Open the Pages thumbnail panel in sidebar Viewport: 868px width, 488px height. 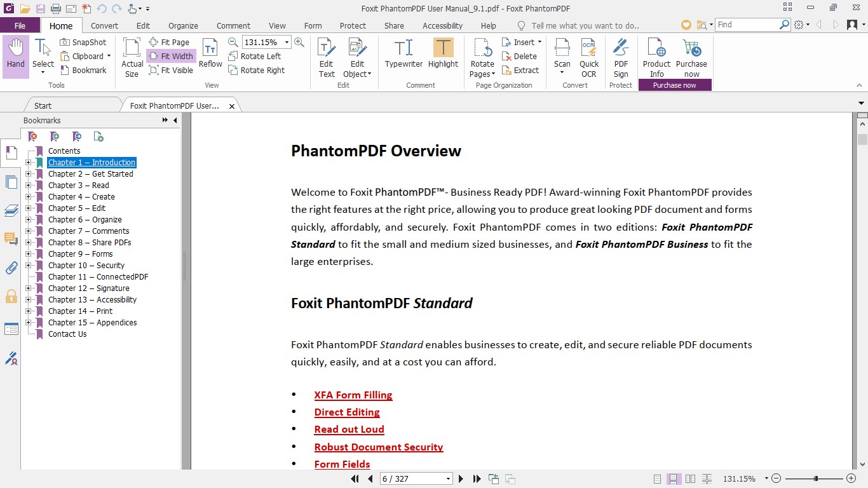click(11, 182)
